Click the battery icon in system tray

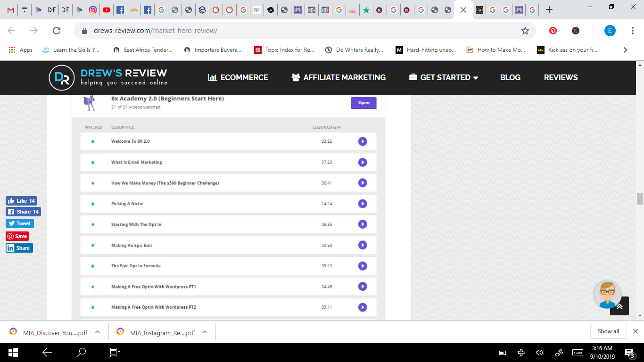click(503, 353)
